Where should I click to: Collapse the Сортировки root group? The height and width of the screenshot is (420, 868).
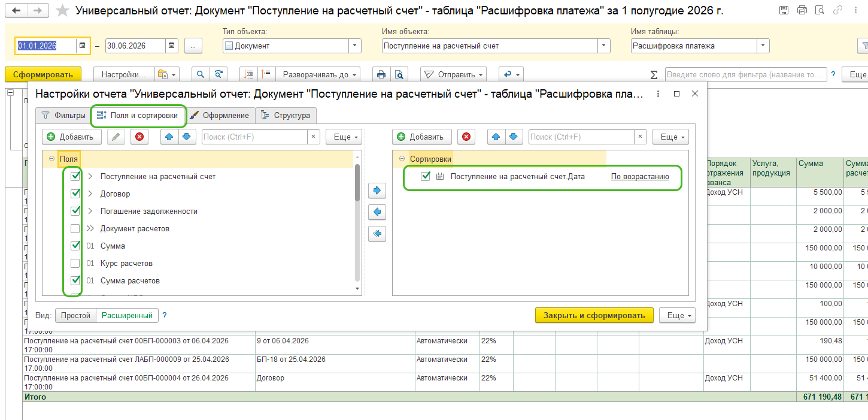click(x=402, y=159)
